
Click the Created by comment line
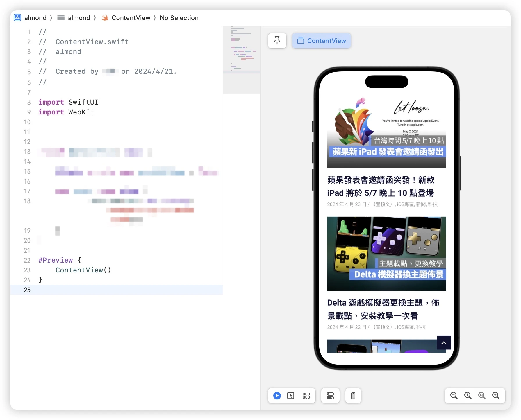[x=108, y=71]
